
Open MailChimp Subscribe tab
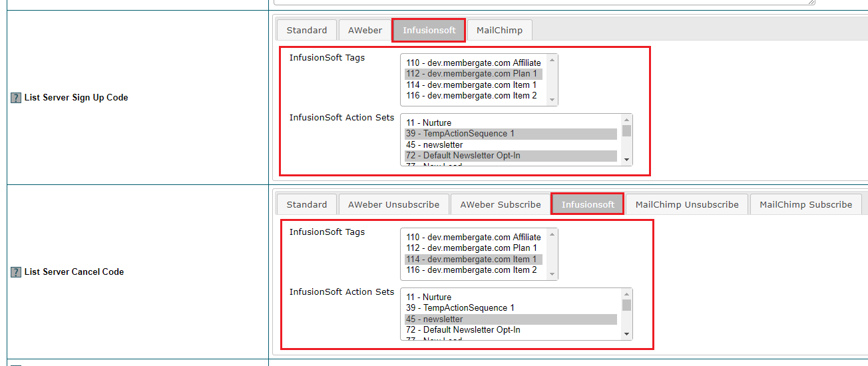(805, 204)
